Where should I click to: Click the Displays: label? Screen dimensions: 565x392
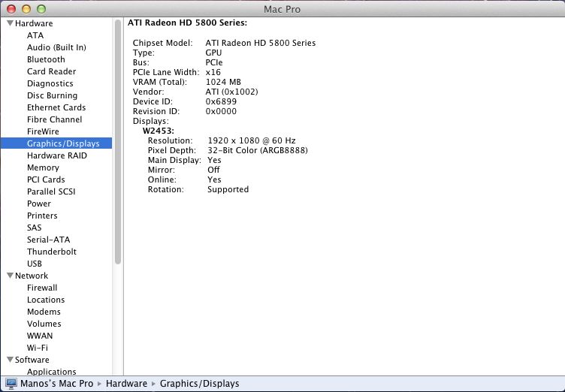click(x=150, y=121)
